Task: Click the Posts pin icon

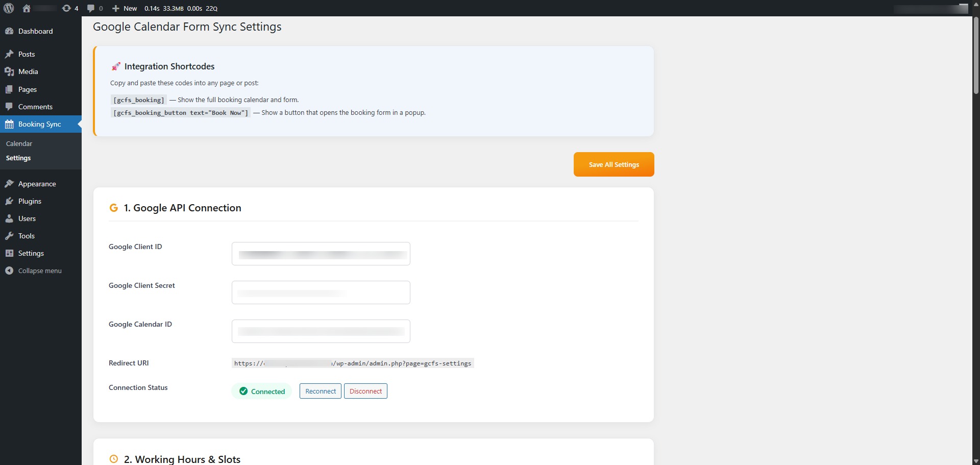Action: pos(9,54)
